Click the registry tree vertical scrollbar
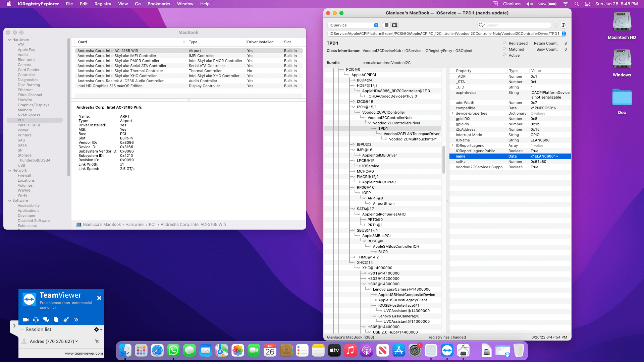The width and height of the screenshot is (644, 362). 443,160
